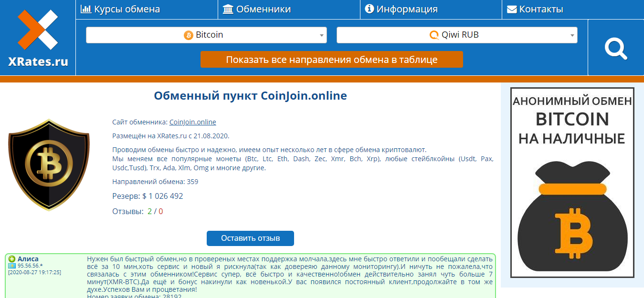
Task: Click the envelope icon beside Контакты
Action: [x=512, y=9]
